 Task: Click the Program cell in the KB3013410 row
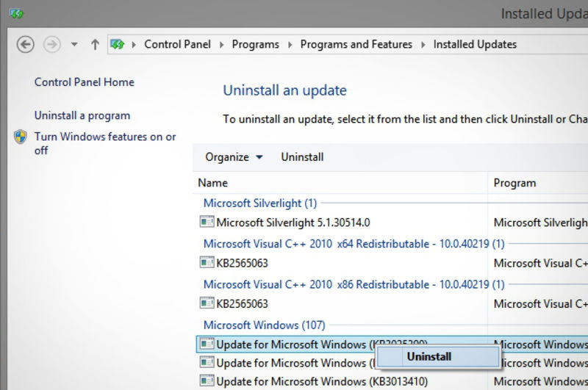(x=540, y=381)
